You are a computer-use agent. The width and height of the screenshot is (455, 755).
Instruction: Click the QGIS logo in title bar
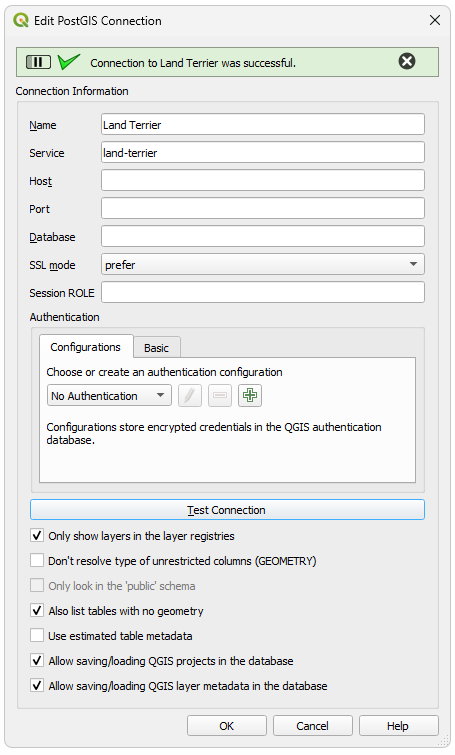21,20
